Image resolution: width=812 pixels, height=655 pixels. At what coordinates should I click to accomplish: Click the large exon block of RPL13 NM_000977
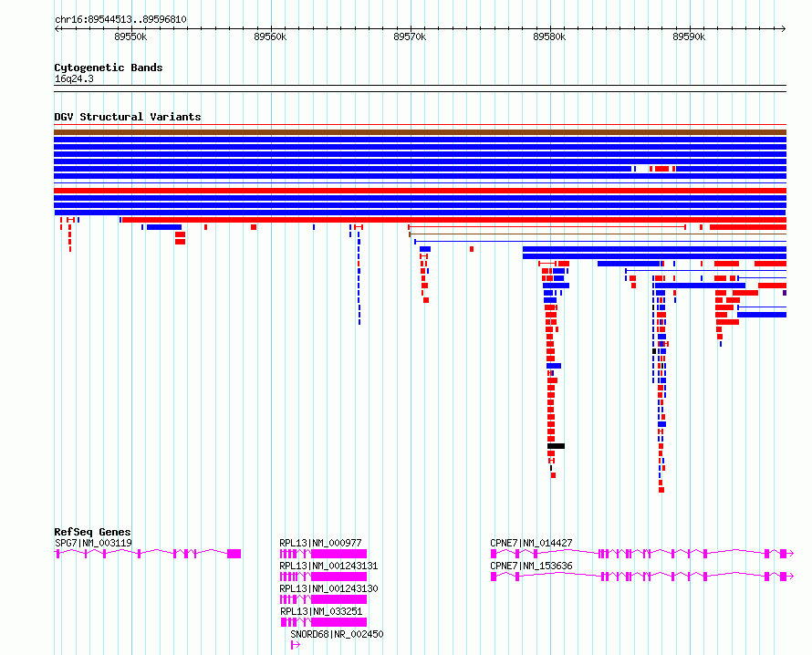tap(339, 554)
